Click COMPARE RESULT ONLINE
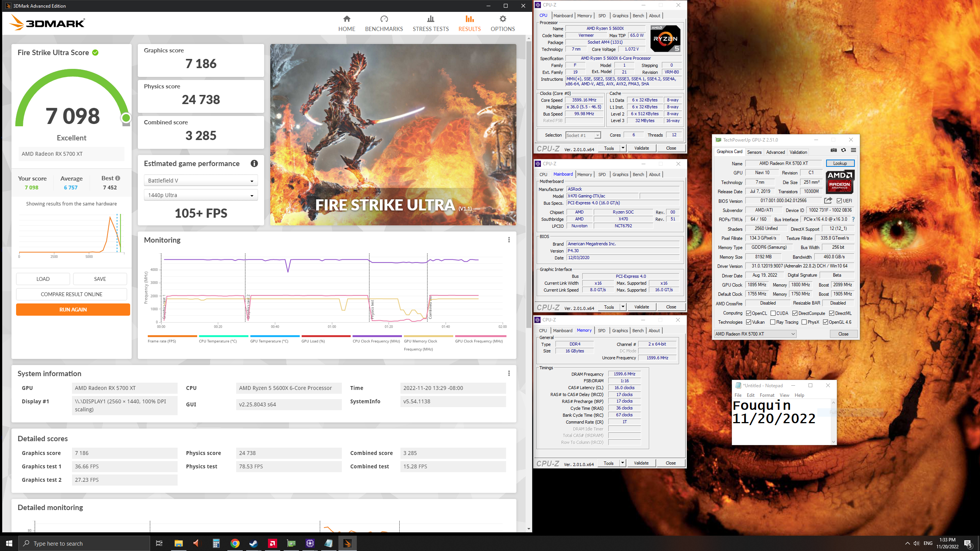Image resolution: width=980 pixels, height=551 pixels. pyautogui.click(x=72, y=294)
